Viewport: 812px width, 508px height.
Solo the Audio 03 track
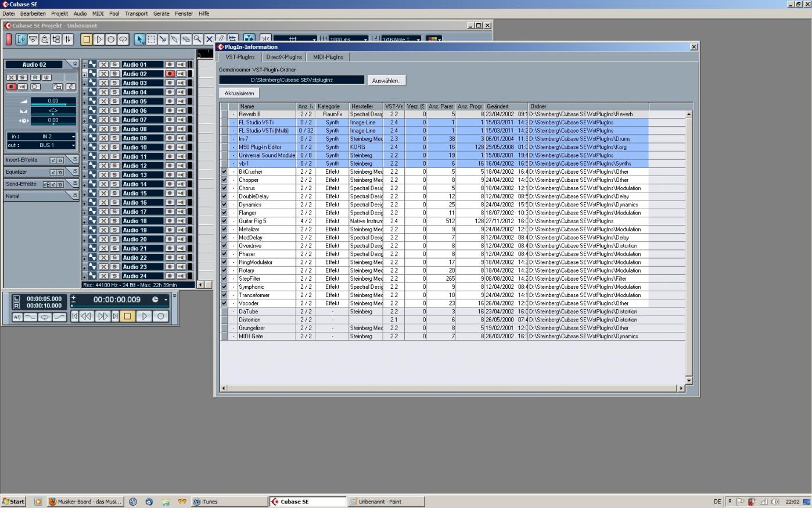[114, 83]
